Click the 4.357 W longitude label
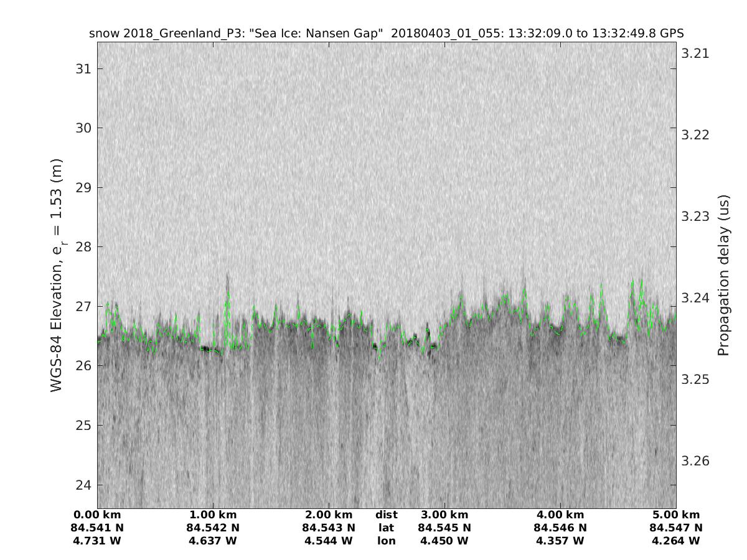The height and width of the screenshot is (560, 747). coord(560,541)
